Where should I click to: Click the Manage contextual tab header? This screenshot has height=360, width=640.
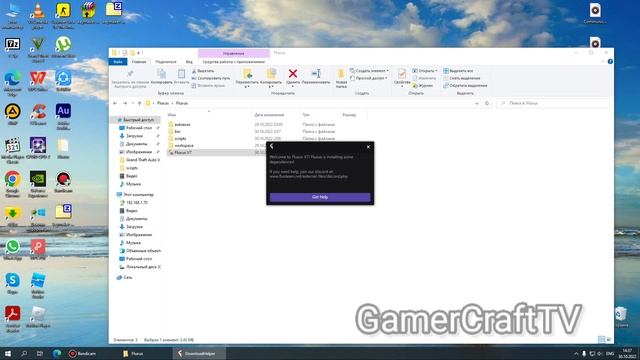[x=233, y=53]
